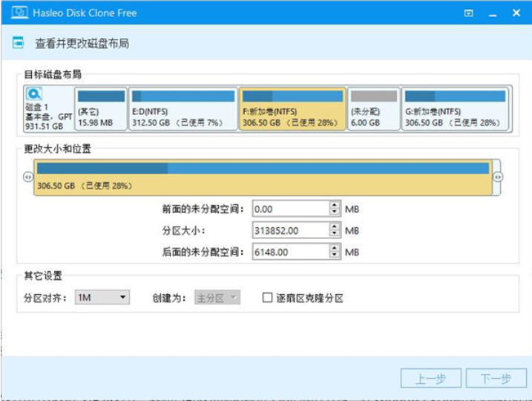The image size is (532, 401).
Task: Open the title bar menu icon
Action: [x=468, y=13]
